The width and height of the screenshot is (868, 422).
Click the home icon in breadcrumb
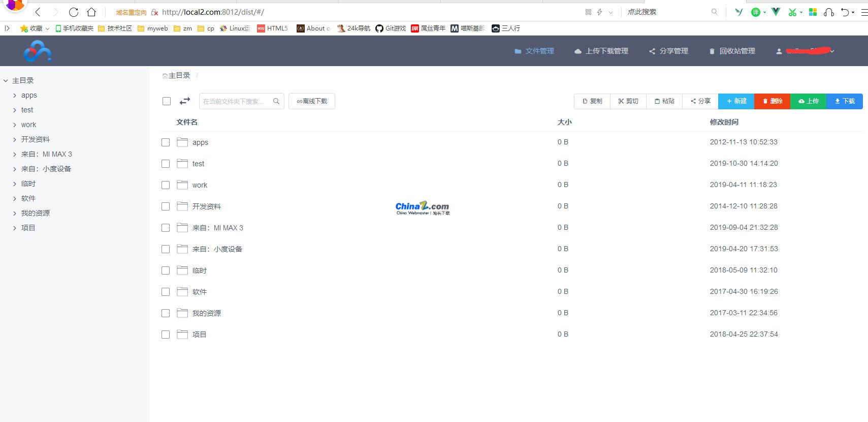165,76
